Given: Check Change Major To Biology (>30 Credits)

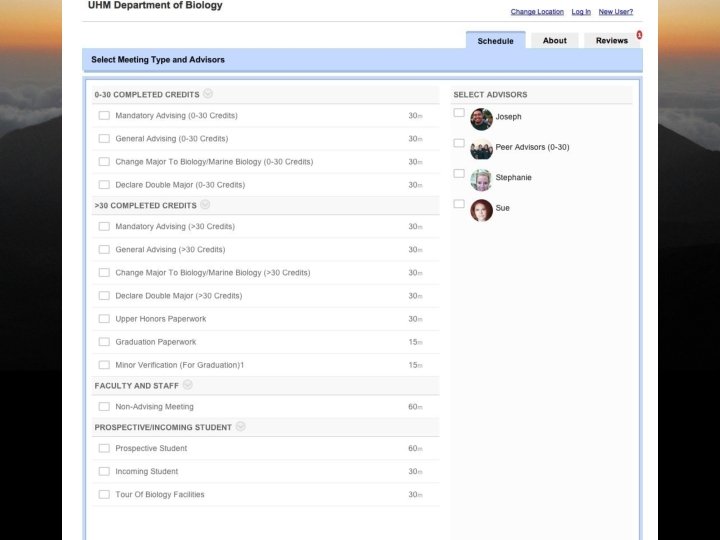Looking at the screenshot, I should tap(104, 272).
